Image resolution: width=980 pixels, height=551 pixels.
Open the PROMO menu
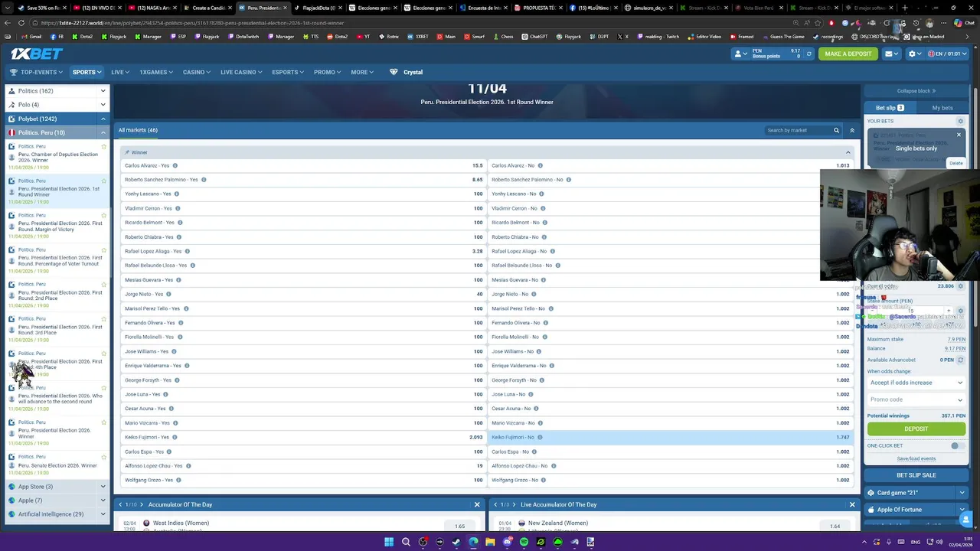click(328, 72)
